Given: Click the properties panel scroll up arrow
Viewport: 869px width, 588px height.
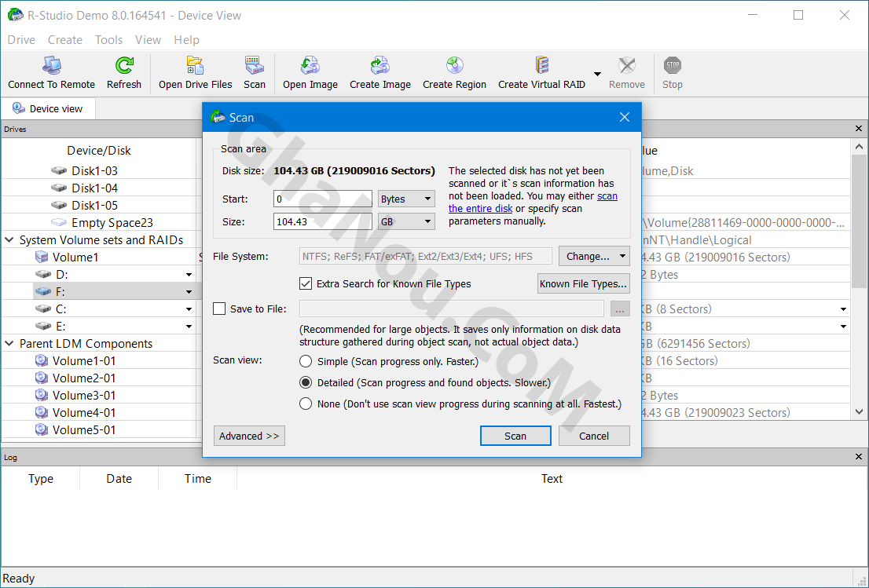Looking at the screenshot, I should [x=859, y=147].
